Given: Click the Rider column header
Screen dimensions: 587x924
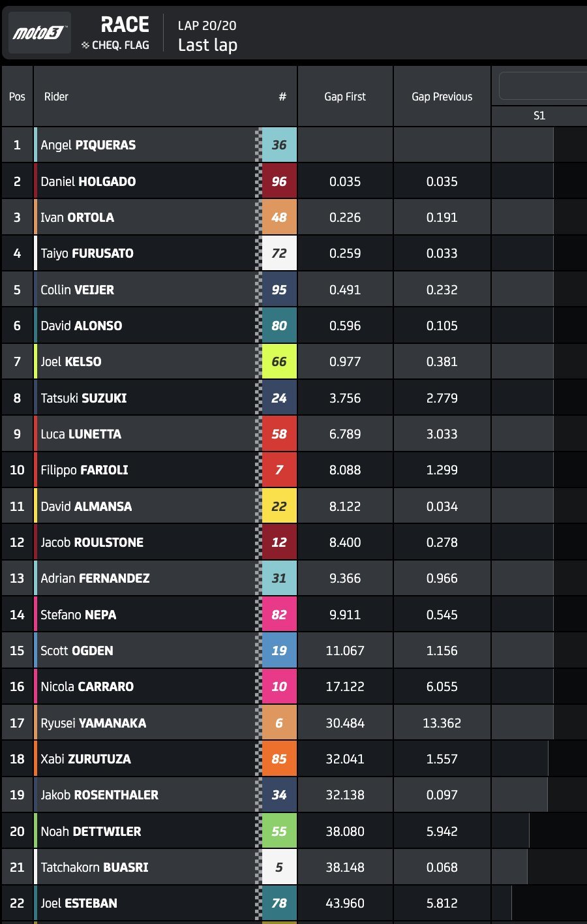Looking at the screenshot, I should (56, 97).
